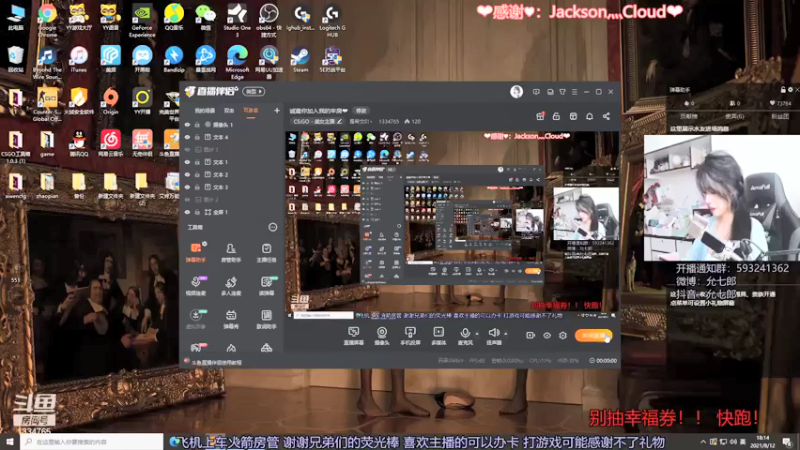Click the user avatar in title bar
The image size is (800, 450).
click(516, 92)
